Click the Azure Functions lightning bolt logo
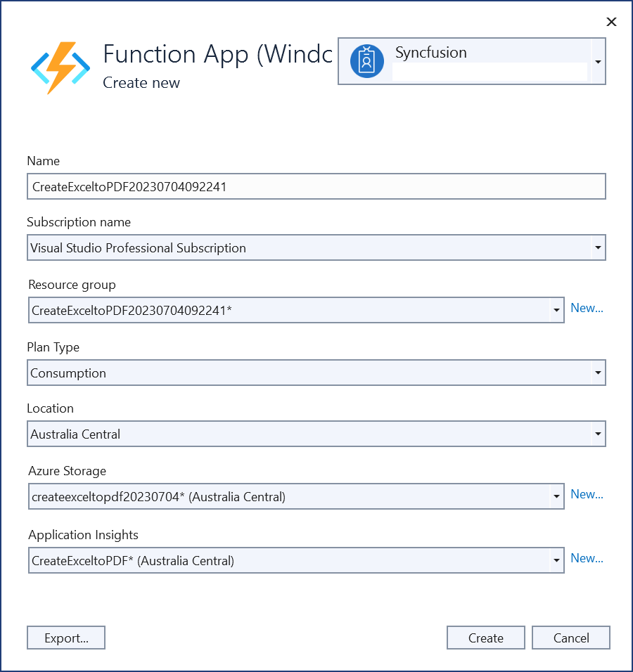 (60, 68)
